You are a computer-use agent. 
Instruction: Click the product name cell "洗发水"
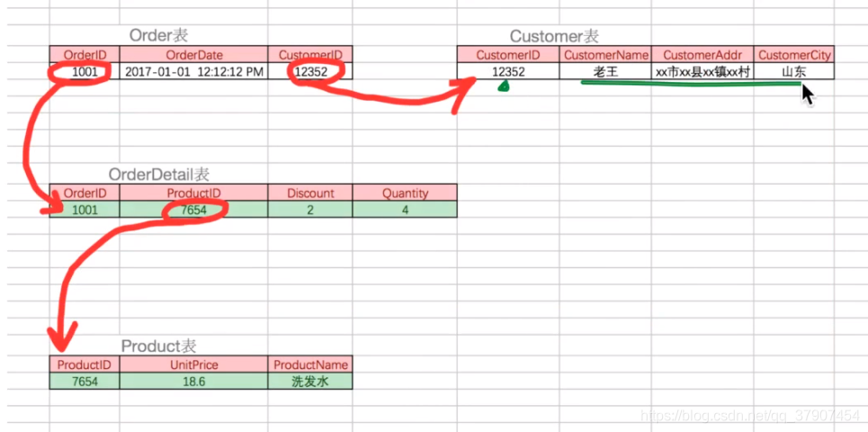click(310, 381)
